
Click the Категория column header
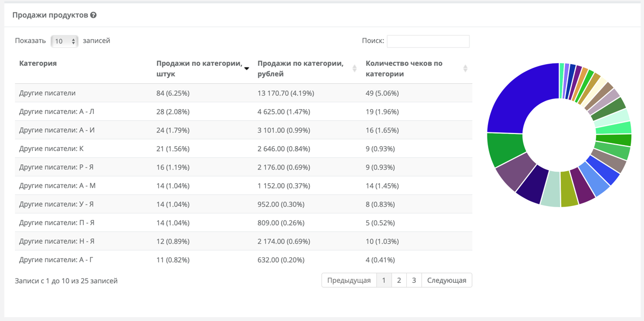pyautogui.click(x=83, y=68)
